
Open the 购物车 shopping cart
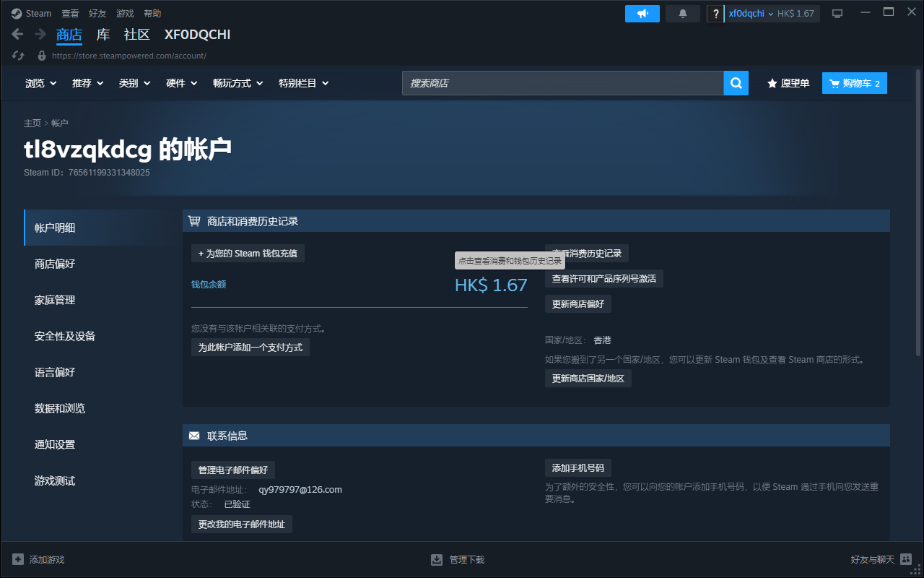coord(855,83)
